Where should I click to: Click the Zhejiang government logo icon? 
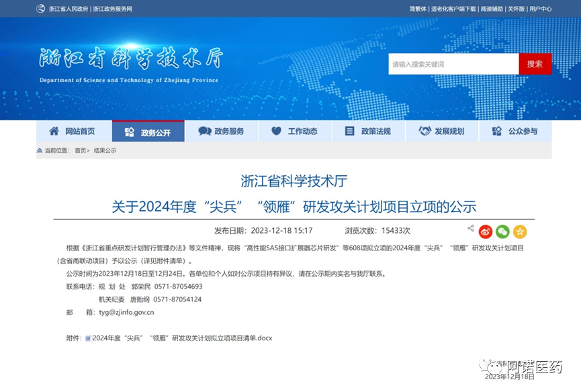click(42, 9)
